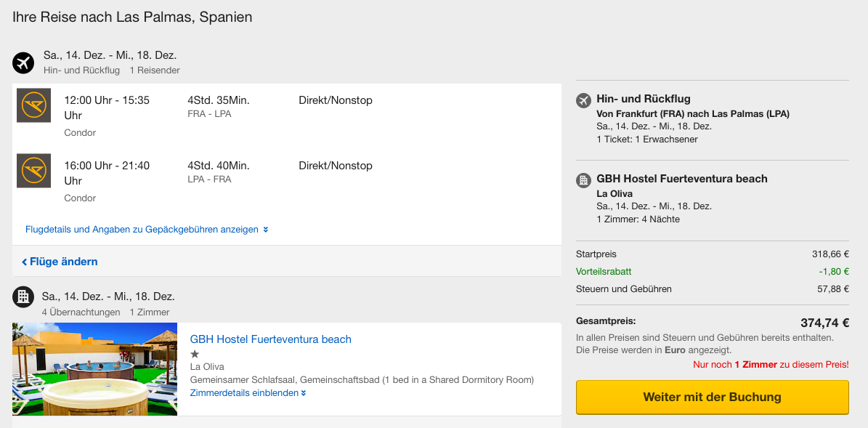Click the Gesamtpreis amount 374,74 €
868x428 pixels.
[x=824, y=323]
